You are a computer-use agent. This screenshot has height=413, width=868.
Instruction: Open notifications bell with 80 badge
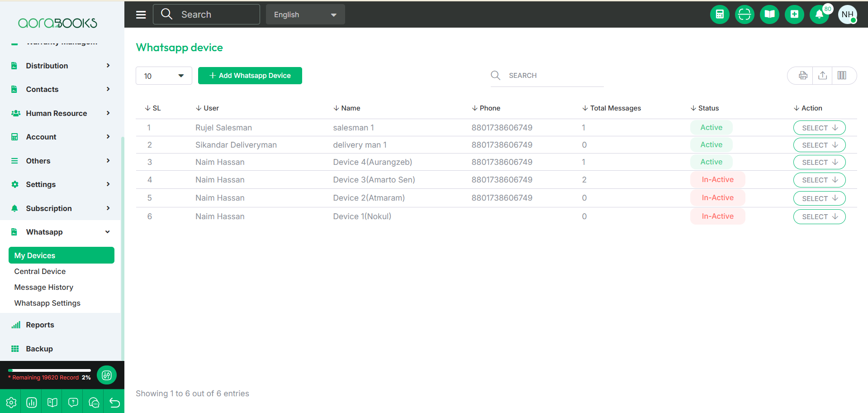coord(819,14)
